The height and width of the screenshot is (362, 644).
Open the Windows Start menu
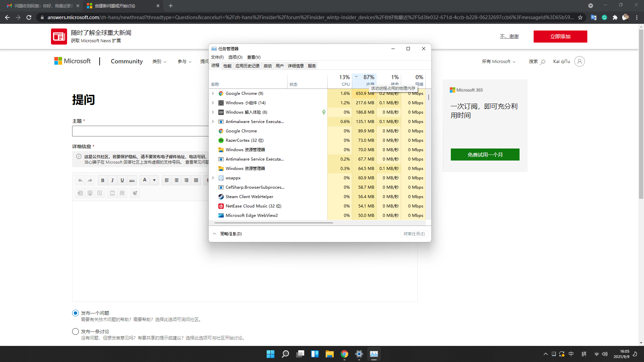tap(270, 354)
